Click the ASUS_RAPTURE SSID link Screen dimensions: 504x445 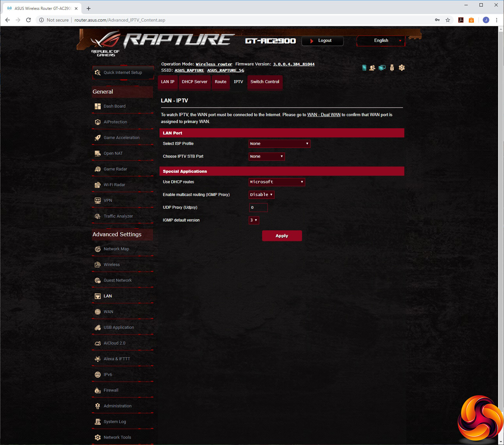189,70
